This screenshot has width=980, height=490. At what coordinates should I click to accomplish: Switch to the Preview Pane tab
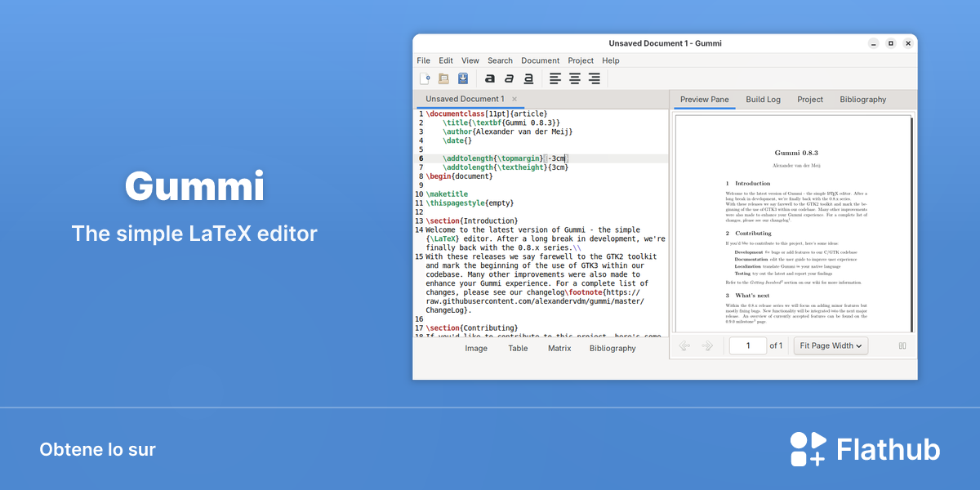click(x=705, y=100)
